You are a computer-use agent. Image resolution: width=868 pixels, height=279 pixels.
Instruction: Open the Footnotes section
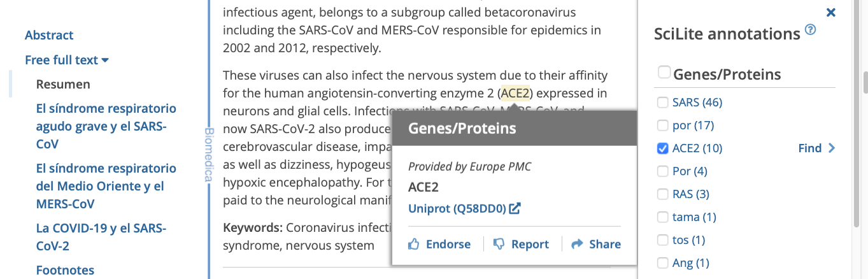click(65, 270)
